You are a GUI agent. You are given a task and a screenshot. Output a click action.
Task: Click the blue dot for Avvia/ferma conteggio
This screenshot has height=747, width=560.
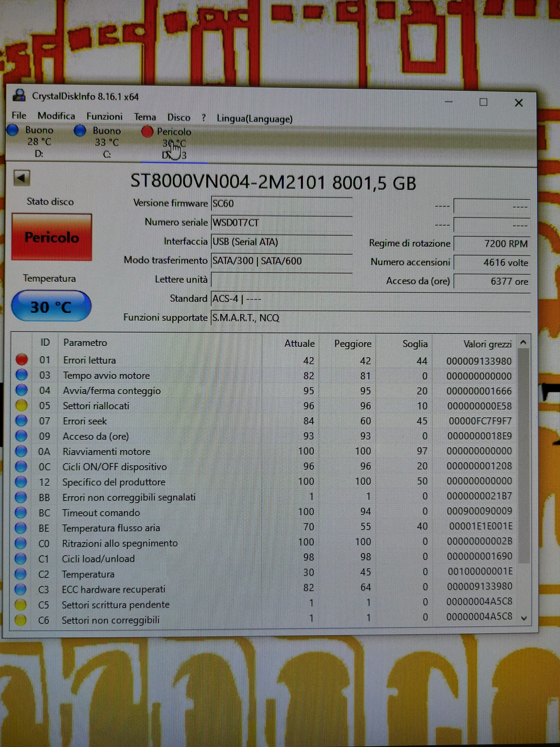22,390
